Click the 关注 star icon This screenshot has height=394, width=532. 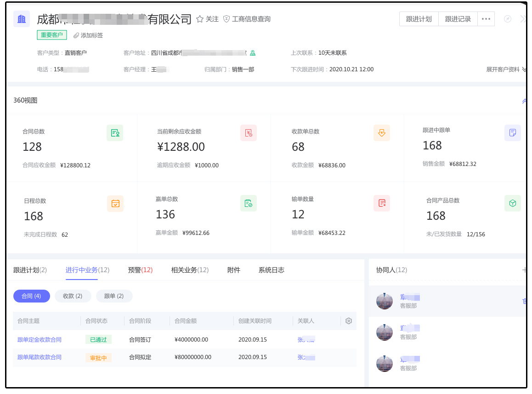pyautogui.click(x=200, y=19)
